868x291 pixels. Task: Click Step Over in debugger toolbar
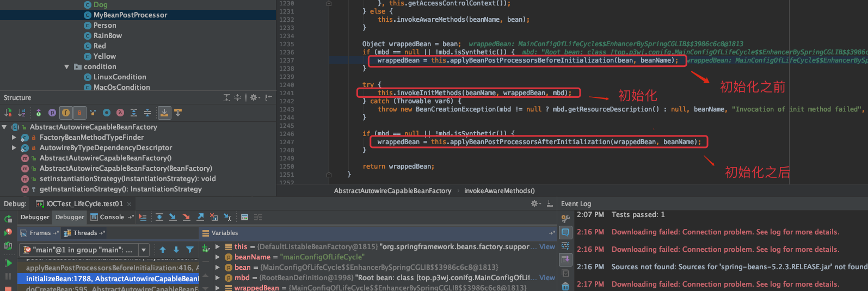click(159, 217)
